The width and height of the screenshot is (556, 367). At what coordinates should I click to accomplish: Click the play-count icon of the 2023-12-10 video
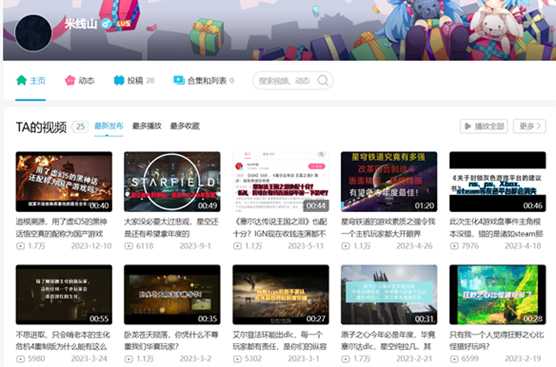21,246
